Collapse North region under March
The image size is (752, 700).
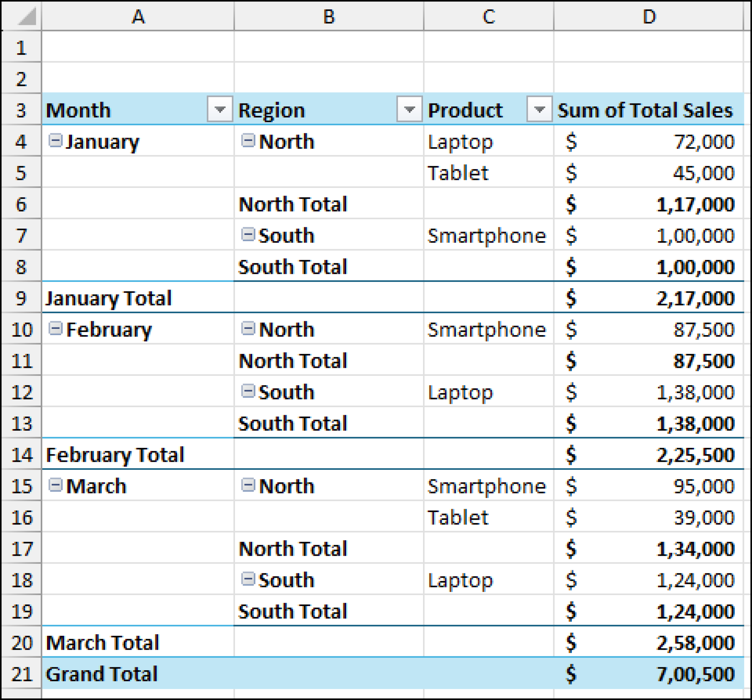pos(248,485)
